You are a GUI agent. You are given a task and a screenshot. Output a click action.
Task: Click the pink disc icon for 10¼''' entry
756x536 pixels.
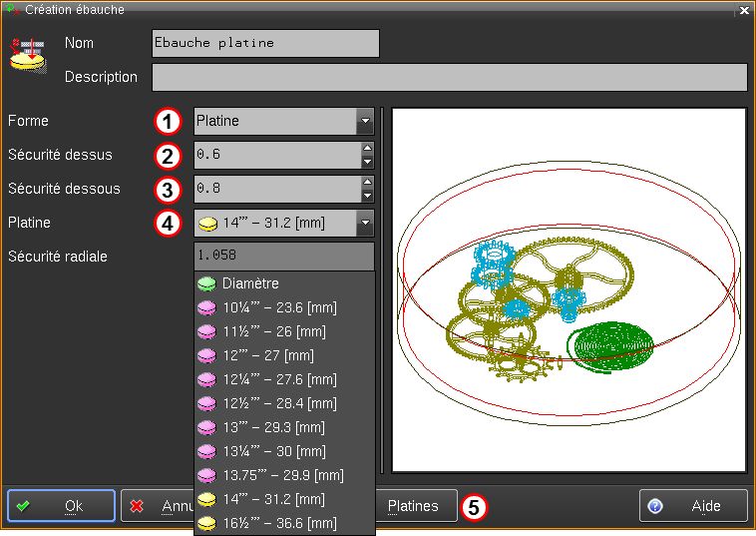pos(206,307)
